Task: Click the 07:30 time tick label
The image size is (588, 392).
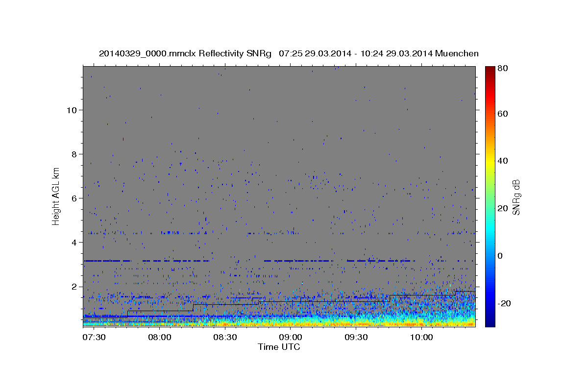Action: [94, 337]
